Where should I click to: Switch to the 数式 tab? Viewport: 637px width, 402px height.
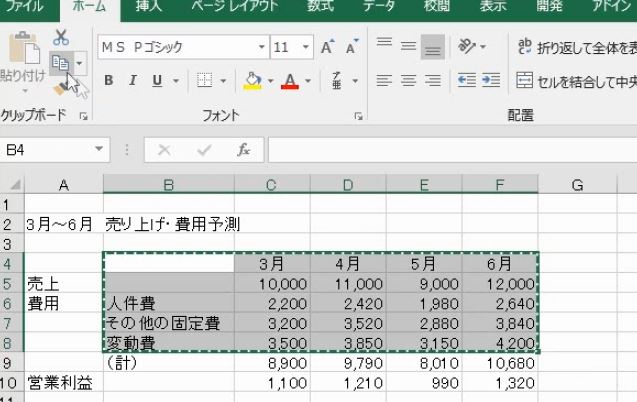click(320, 6)
